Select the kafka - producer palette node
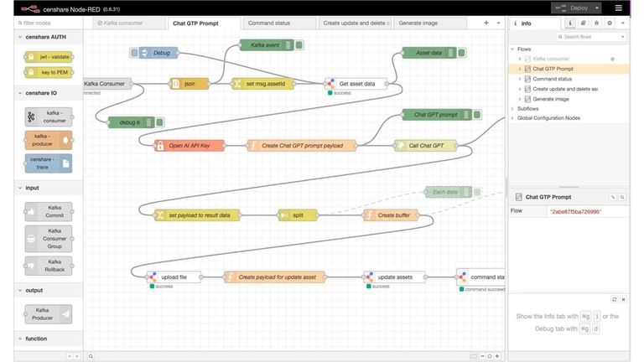 tap(49, 140)
